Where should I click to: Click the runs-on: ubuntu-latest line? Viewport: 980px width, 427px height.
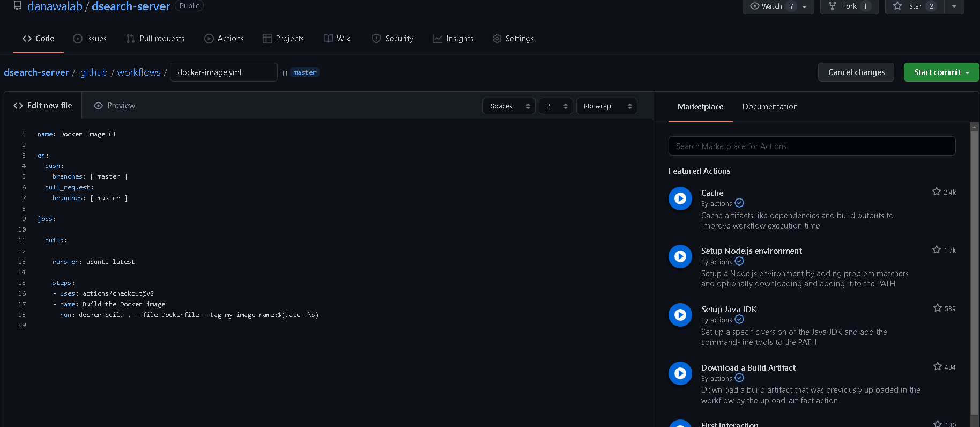pyautogui.click(x=93, y=262)
